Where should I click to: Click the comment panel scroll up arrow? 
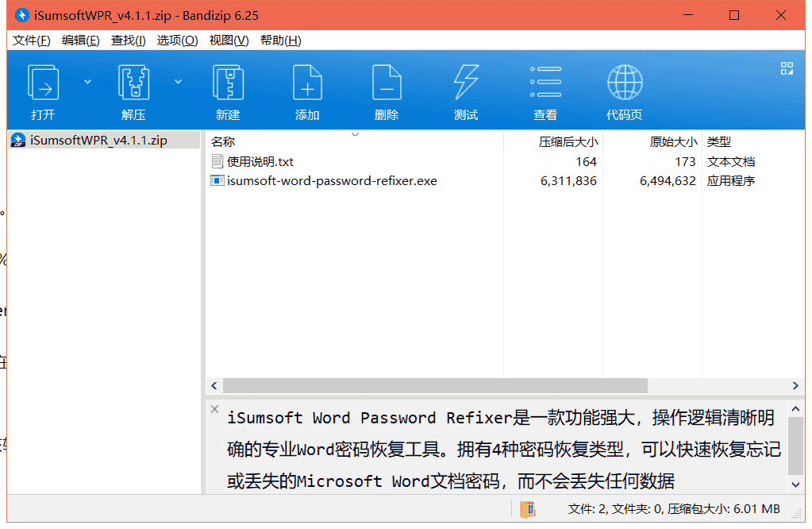pyautogui.click(x=795, y=409)
